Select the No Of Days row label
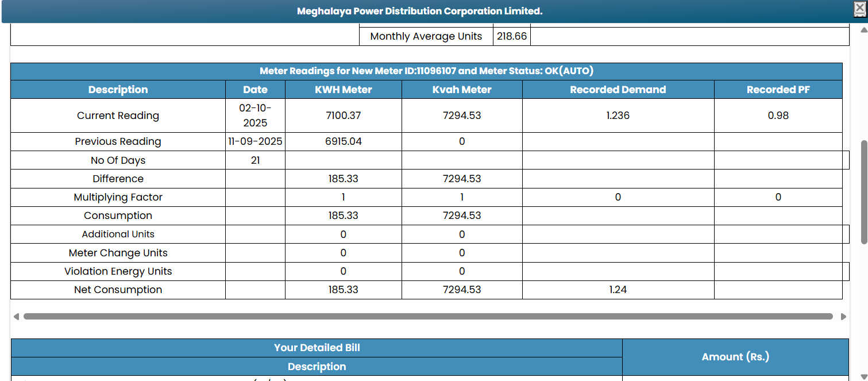The height and width of the screenshot is (381, 868). click(118, 160)
